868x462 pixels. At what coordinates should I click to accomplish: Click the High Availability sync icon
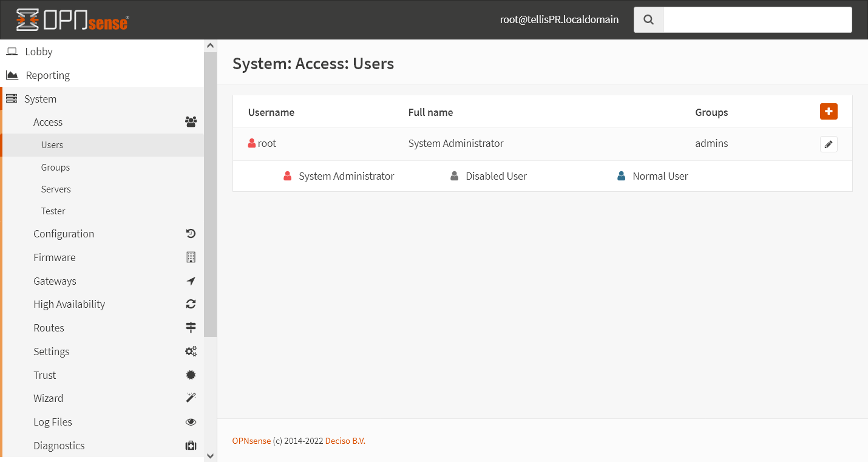pos(191,304)
